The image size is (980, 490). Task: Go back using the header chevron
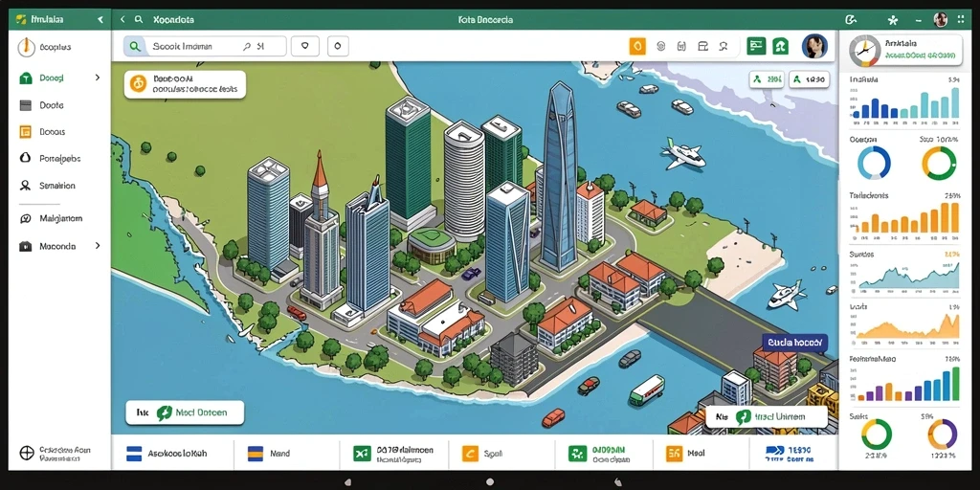click(123, 20)
